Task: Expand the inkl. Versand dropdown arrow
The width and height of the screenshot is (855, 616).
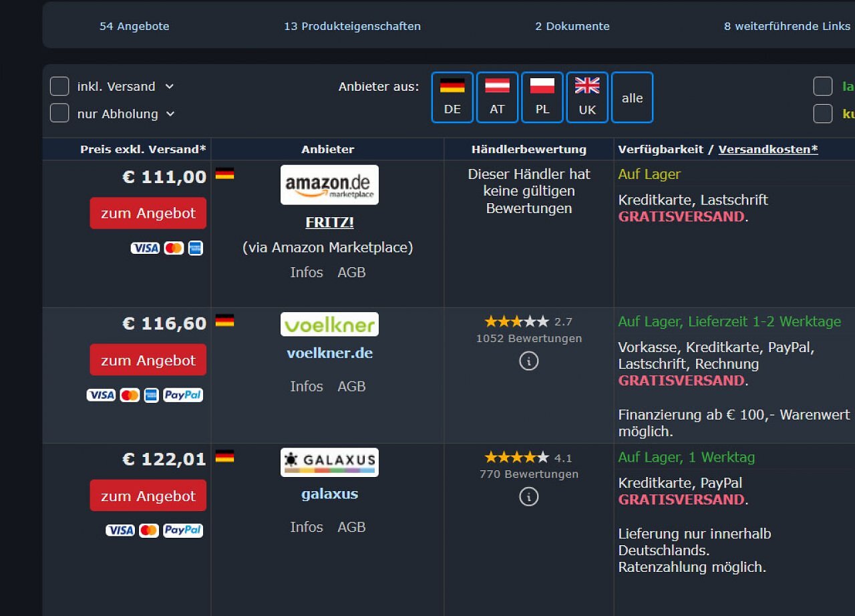Action: [x=170, y=86]
